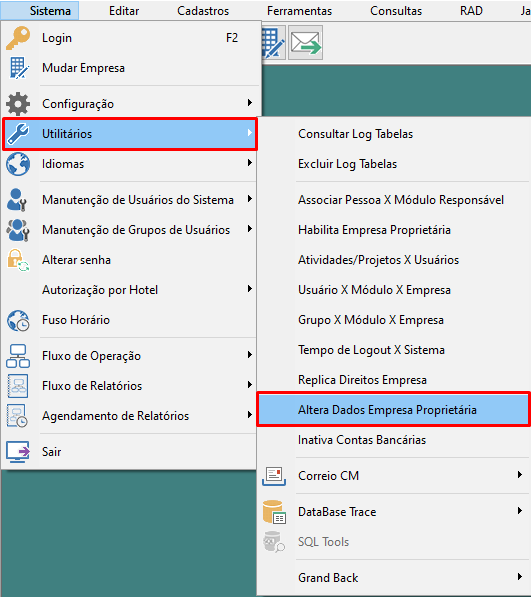Open Grupo X Módulo X Empresa

click(371, 320)
